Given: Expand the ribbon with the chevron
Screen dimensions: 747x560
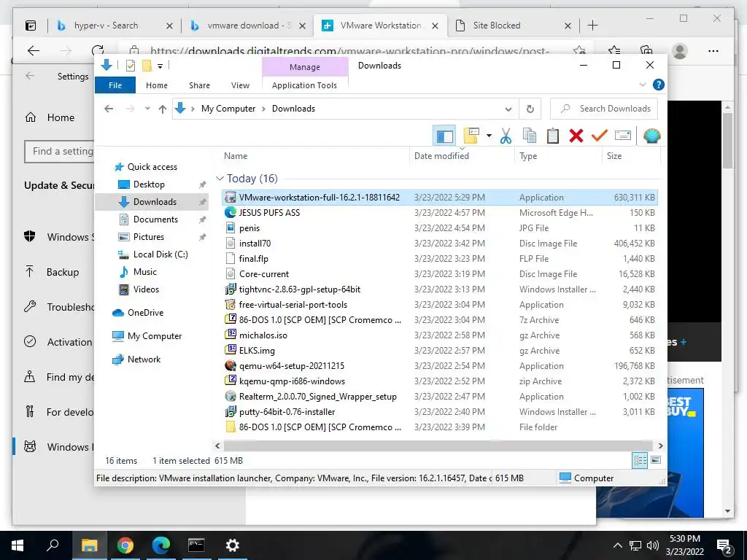Looking at the screenshot, I should pyautogui.click(x=643, y=85).
